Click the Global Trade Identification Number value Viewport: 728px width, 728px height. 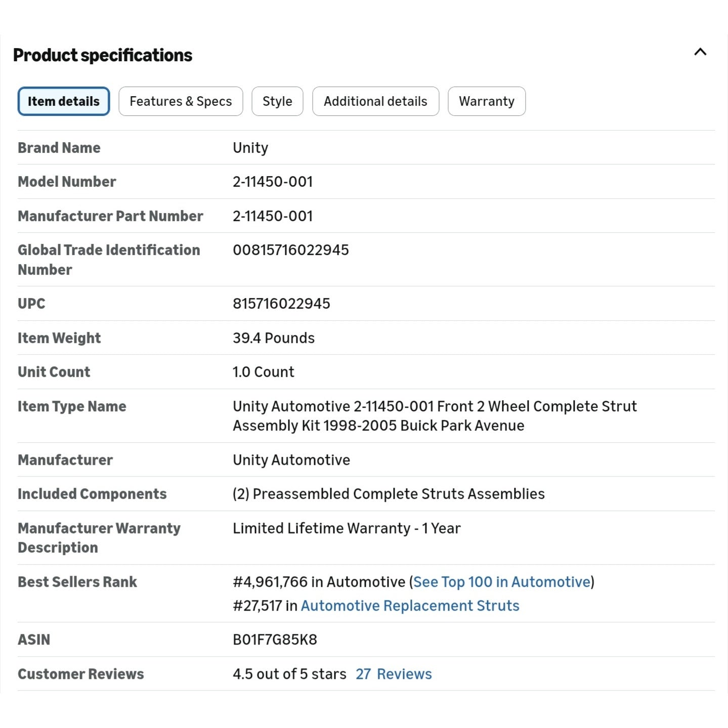pos(291,250)
